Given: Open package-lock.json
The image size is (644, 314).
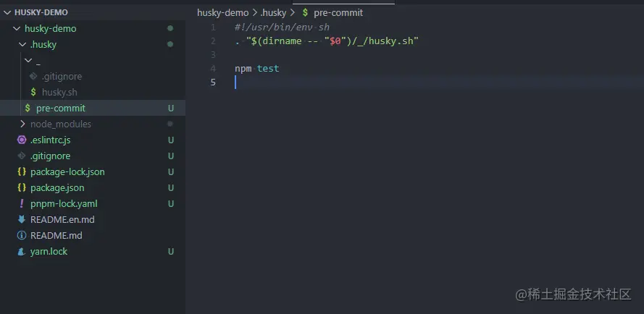Looking at the screenshot, I should pos(67,172).
